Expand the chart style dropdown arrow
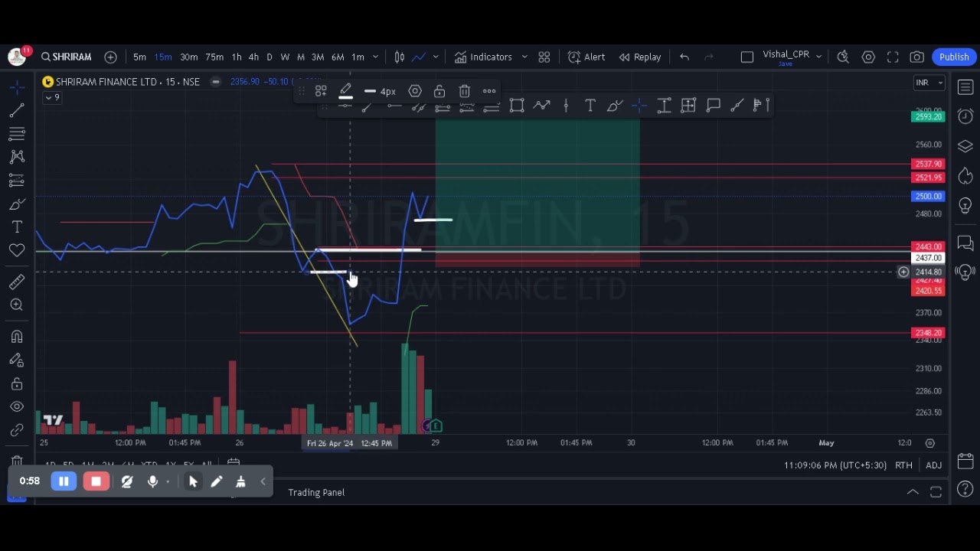 436,57
